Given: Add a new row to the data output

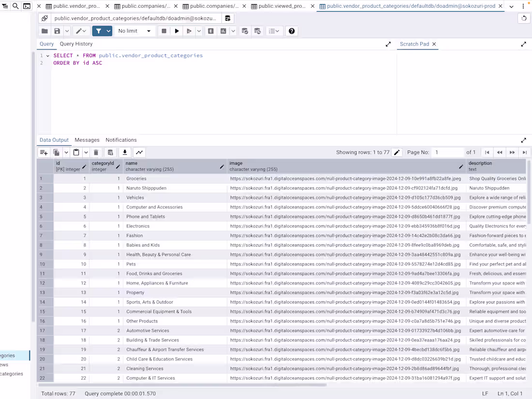Looking at the screenshot, I should click(44, 152).
